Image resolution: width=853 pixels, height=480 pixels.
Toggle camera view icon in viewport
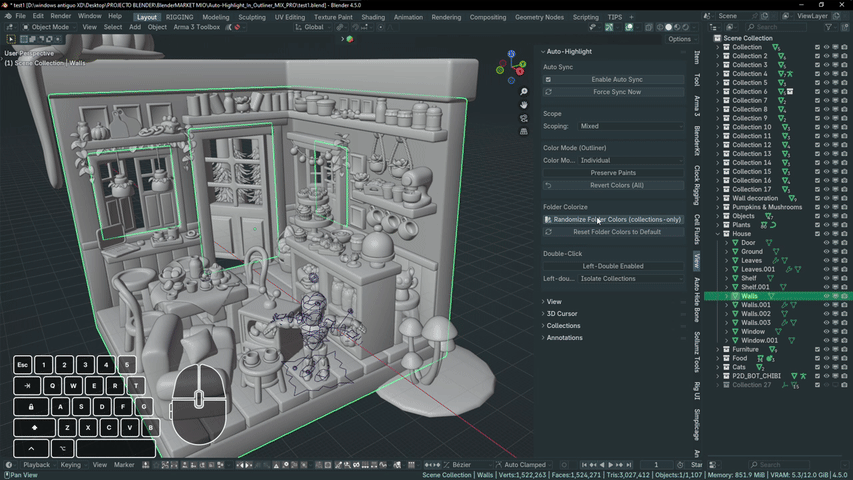(523, 118)
